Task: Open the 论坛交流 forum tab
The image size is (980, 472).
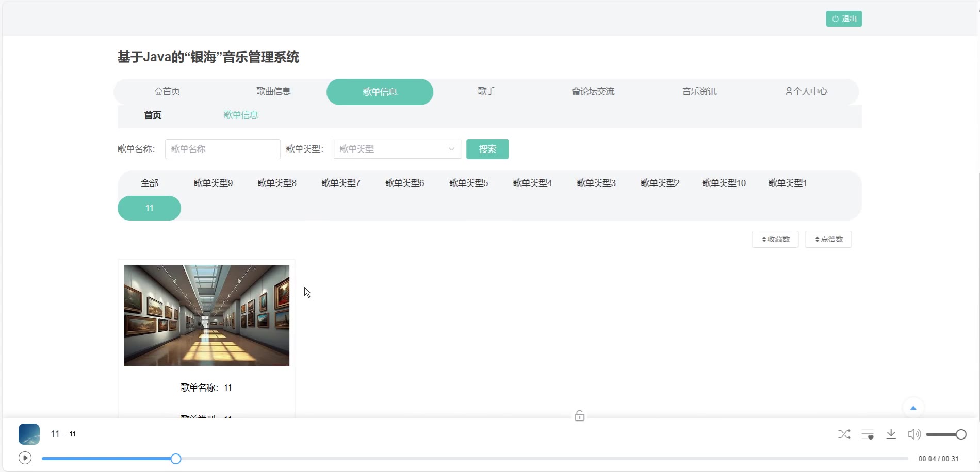Action: point(593,92)
